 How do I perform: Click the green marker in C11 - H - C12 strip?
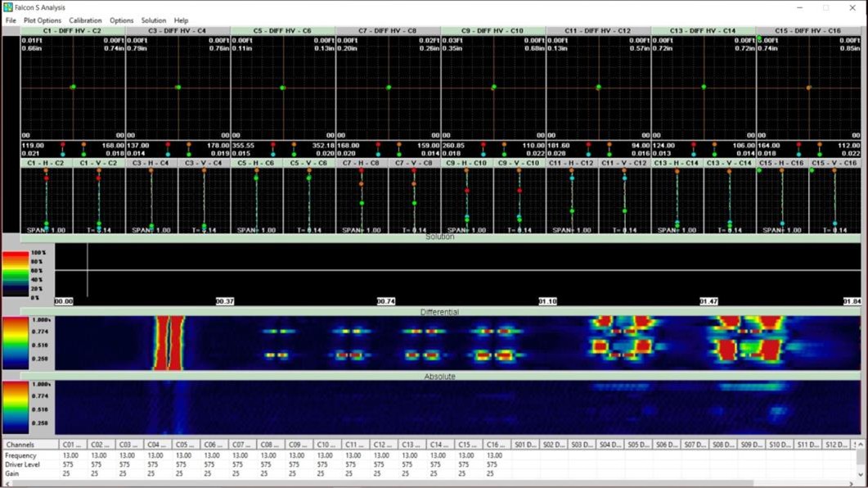572,211
